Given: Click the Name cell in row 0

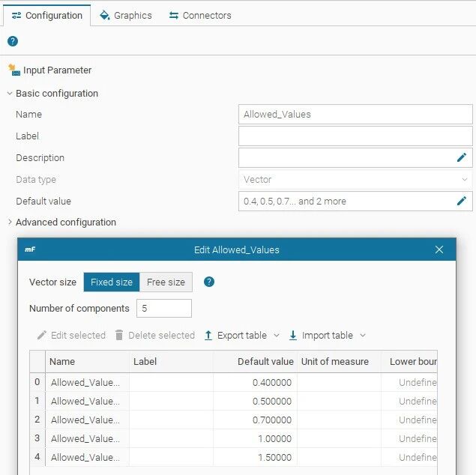Looking at the screenshot, I should tap(88, 383).
